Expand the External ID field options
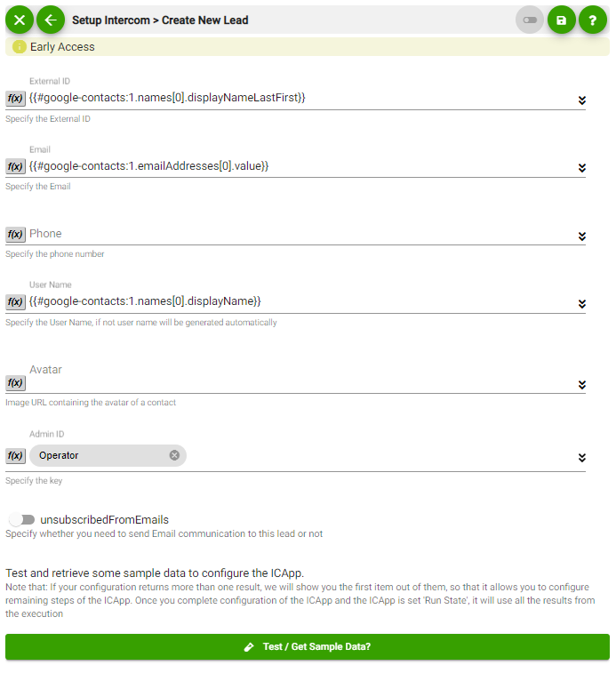This screenshot has width=616, height=673. [x=581, y=100]
